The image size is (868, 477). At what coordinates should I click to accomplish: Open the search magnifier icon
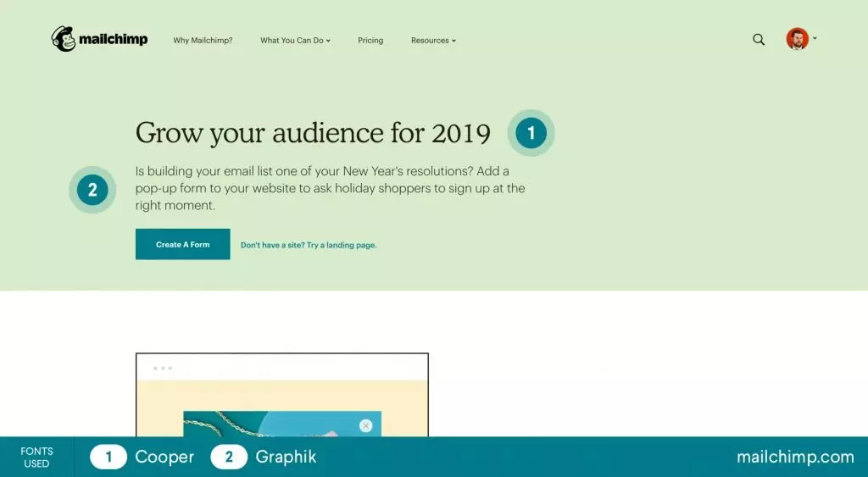coord(759,40)
